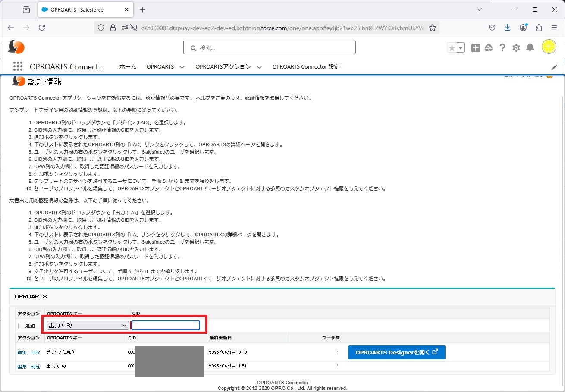Open the global actions plus icon

pos(475,48)
